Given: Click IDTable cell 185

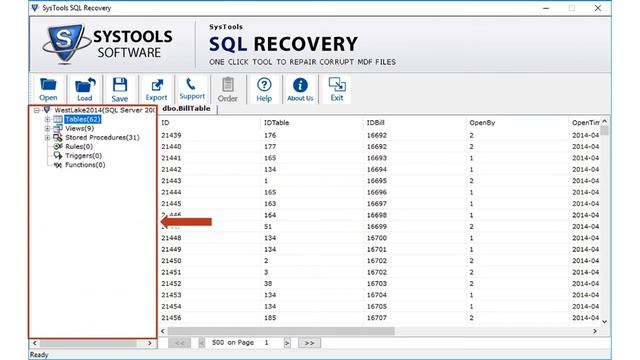Looking at the screenshot, I should coord(270,318).
